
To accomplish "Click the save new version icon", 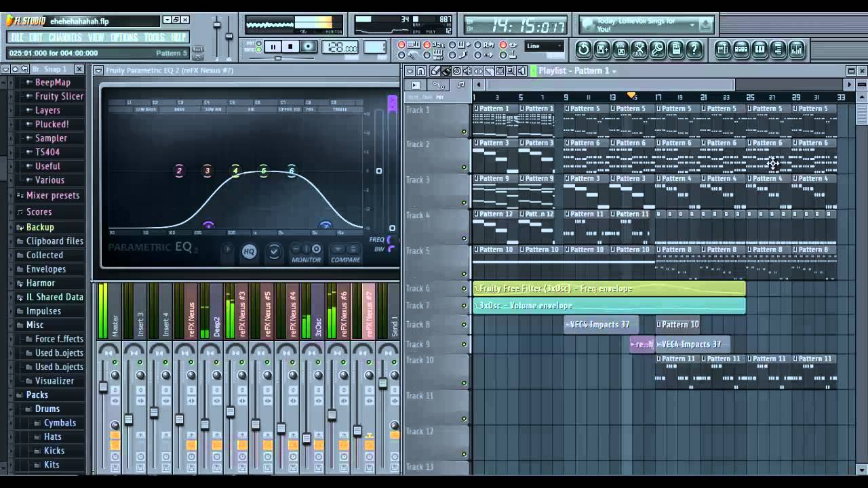I will tap(602, 49).
